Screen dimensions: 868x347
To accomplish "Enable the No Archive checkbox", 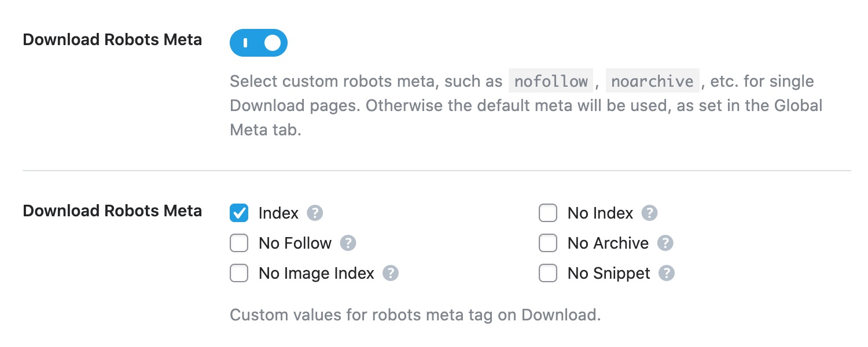I will point(547,243).
